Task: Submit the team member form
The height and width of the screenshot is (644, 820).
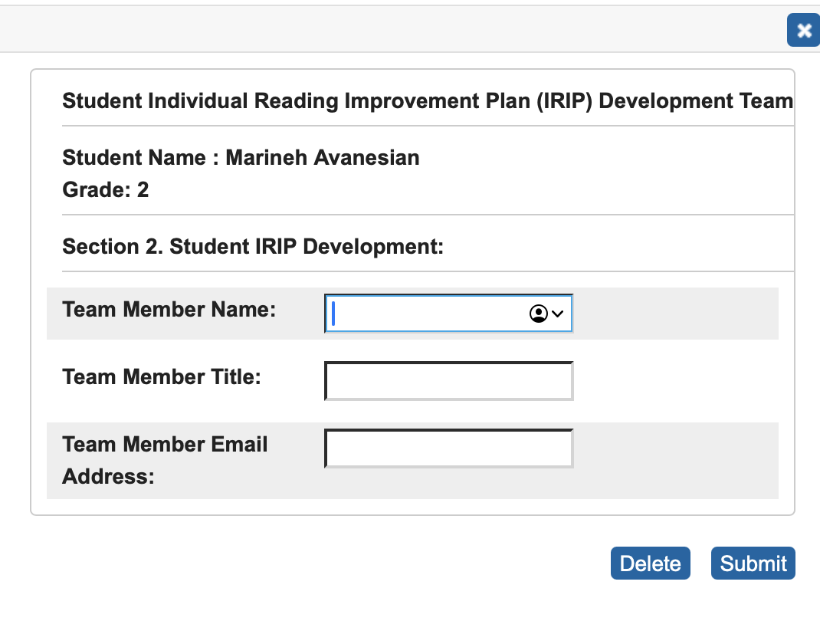Action: (753, 563)
